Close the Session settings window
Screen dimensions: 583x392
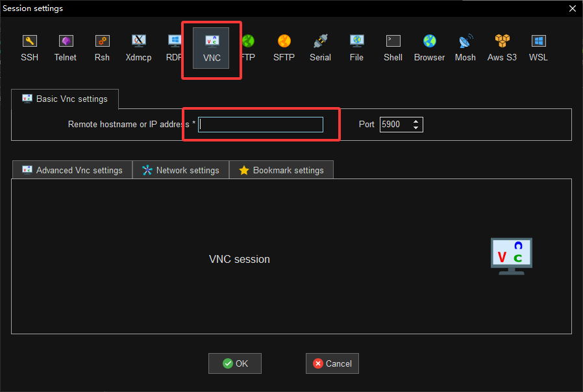point(573,8)
